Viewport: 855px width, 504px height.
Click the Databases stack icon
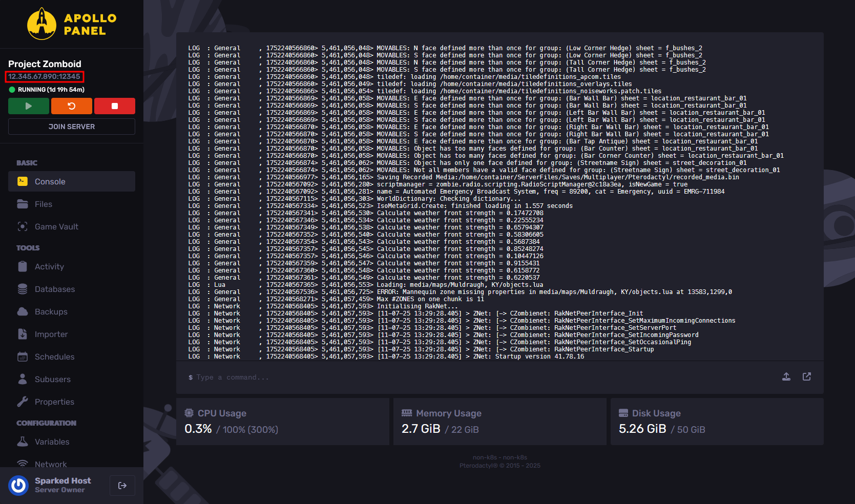23,289
